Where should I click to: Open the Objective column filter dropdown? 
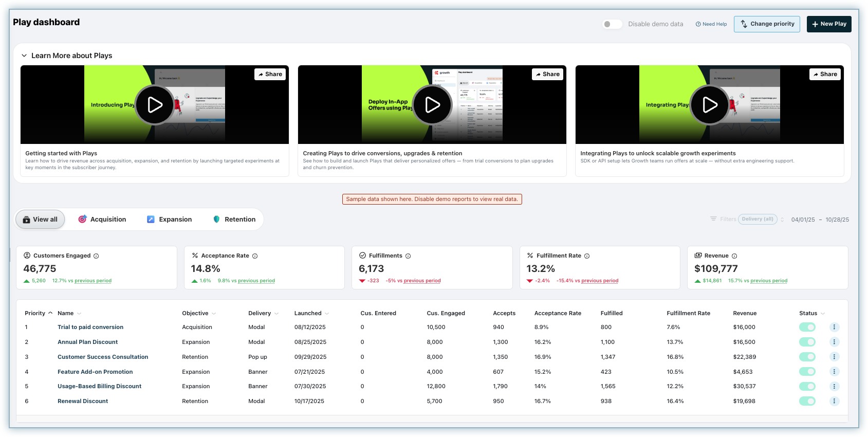(214, 314)
